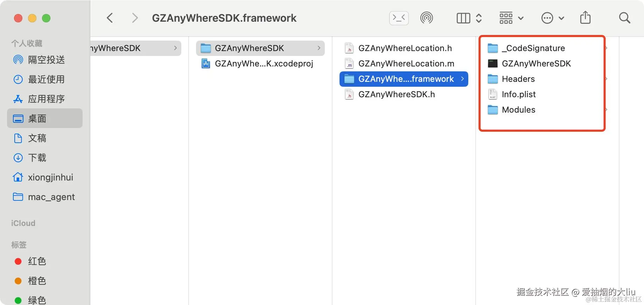Click the Applications sidebar icon
This screenshot has width=644, height=305.
18,99
